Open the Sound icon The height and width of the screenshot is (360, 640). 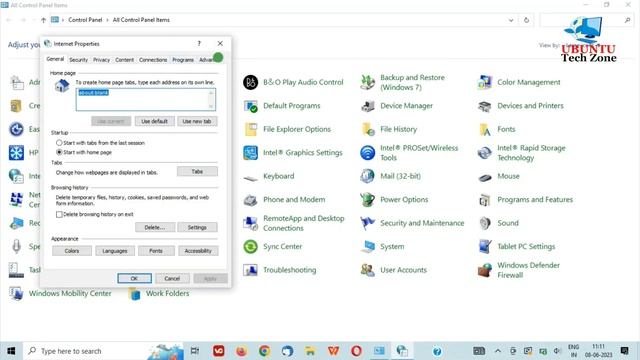(x=485, y=223)
